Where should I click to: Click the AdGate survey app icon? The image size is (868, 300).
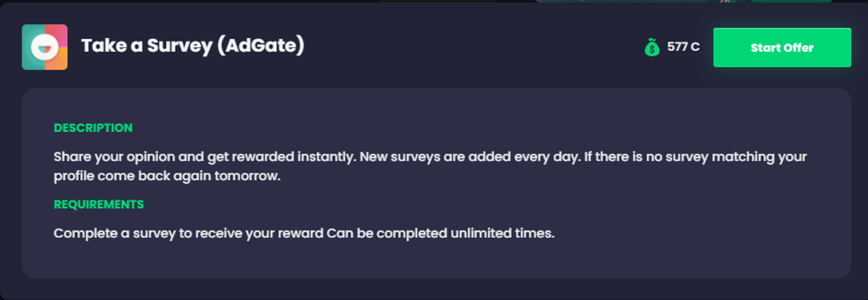coord(45,47)
